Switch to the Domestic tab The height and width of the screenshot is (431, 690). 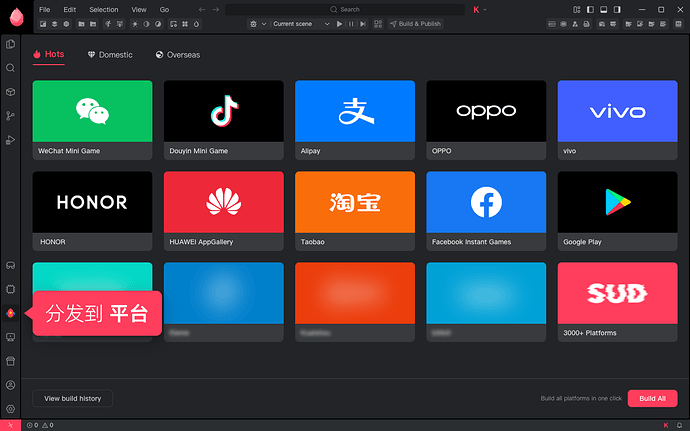tap(110, 55)
